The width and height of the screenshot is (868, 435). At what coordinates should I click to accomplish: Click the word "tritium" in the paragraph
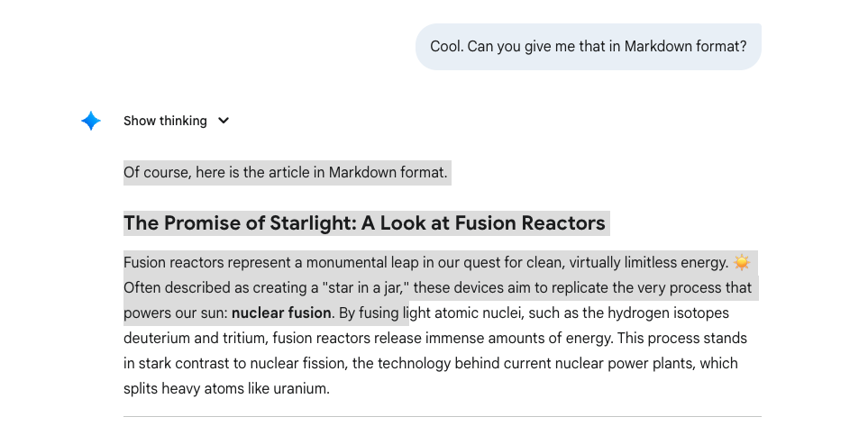click(242, 339)
